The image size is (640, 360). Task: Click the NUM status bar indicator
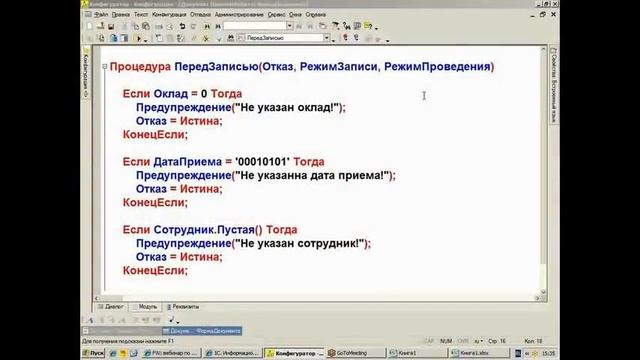click(x=446, y=341)
